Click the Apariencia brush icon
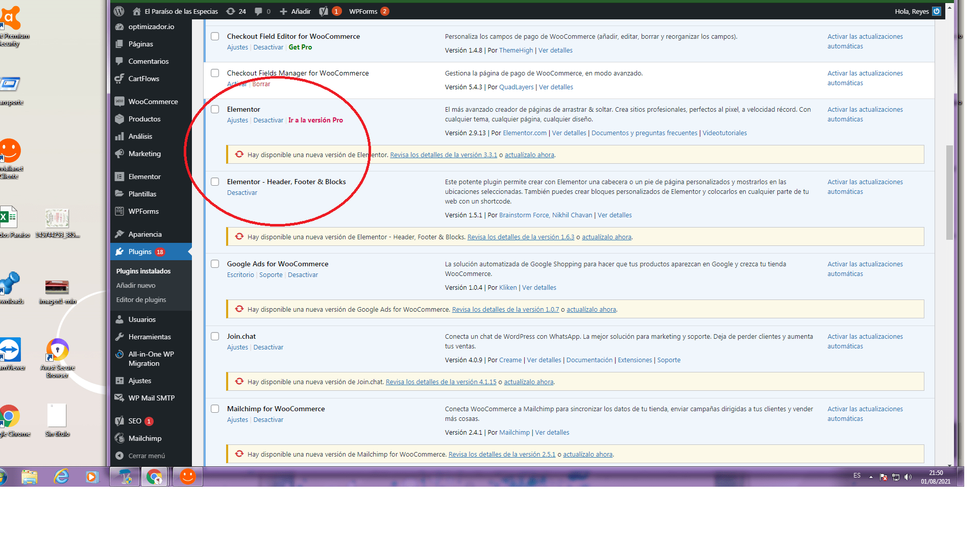Image resolution: width=980 pixels, height=551 pixels. 119,234
